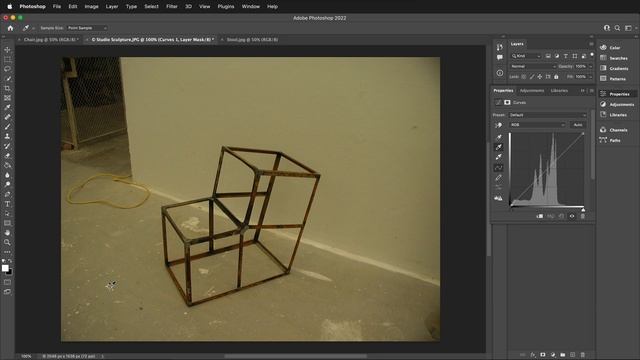Open the blend mode Normal dropdown

[x=533, y=66]
